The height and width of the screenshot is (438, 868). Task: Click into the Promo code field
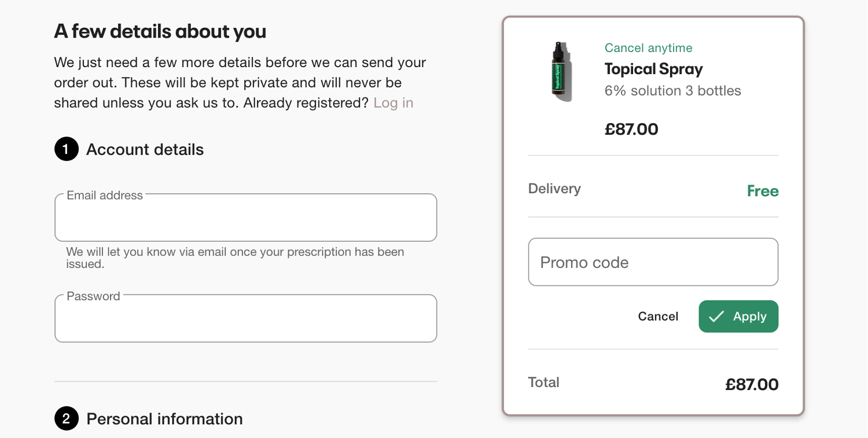click(653, 262)
